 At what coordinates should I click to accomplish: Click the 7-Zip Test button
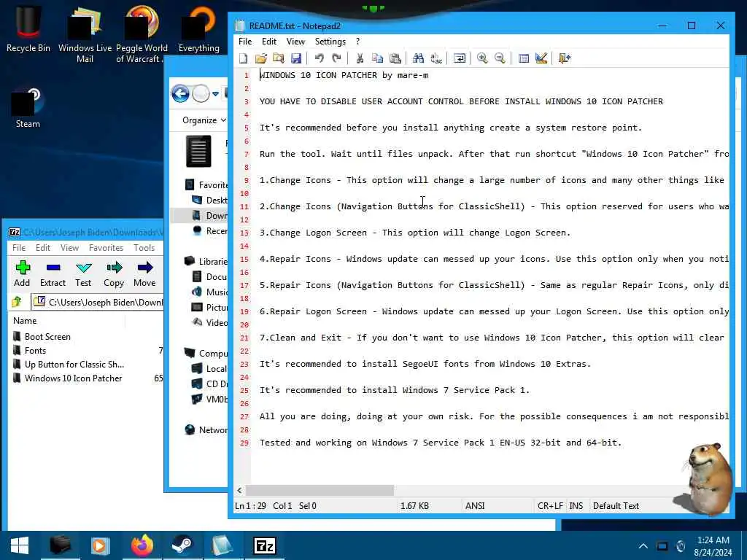[x=83, y=274]
